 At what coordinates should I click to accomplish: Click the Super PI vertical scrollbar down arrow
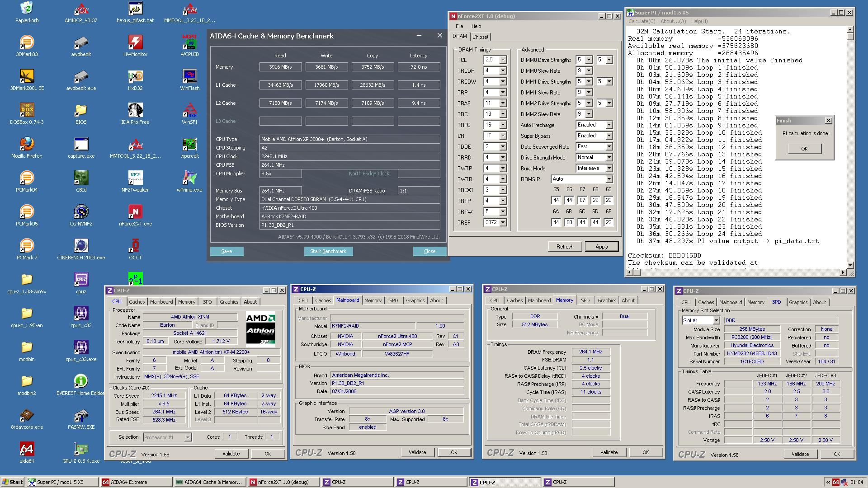[x=850, y=265]
